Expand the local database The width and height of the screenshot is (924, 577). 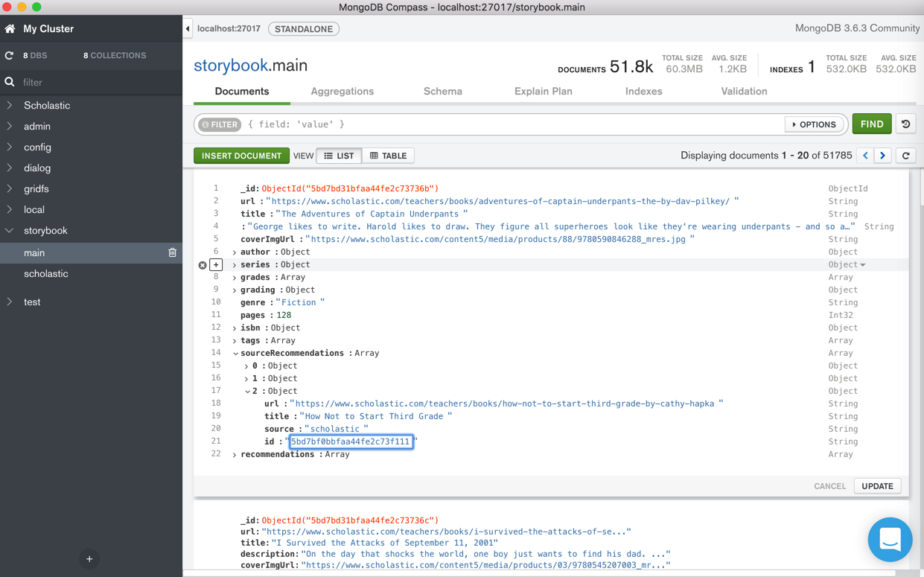pyautogui.click(x=10, y=210)
